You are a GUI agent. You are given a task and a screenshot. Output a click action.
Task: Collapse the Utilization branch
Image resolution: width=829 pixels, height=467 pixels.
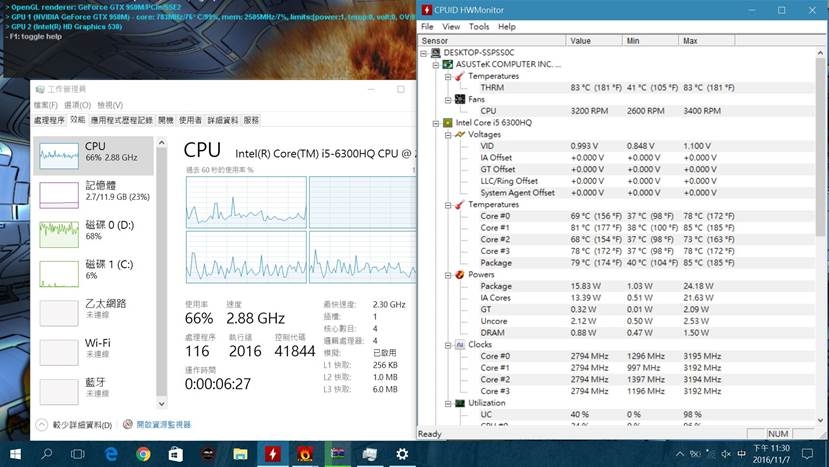point(448,404)
